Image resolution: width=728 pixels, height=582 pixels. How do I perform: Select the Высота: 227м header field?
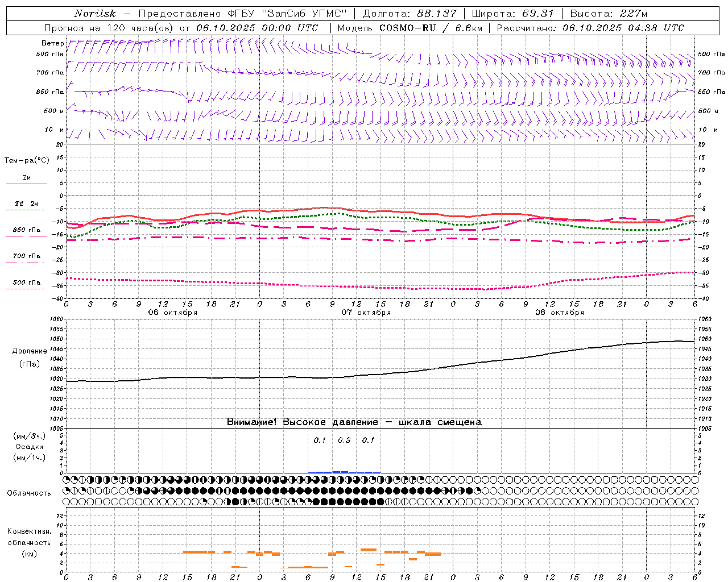click(609, 14)
